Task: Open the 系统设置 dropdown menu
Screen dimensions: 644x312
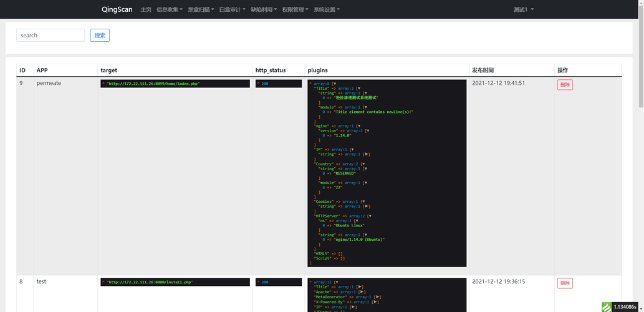Action: point(327,9)
